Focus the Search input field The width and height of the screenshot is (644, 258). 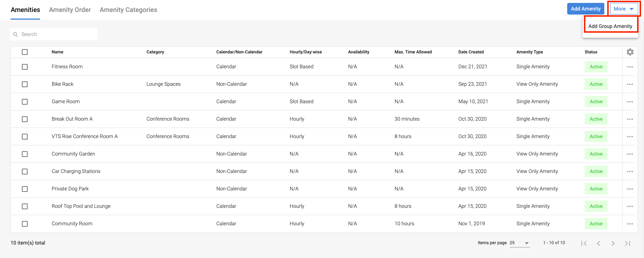point(56,34)
